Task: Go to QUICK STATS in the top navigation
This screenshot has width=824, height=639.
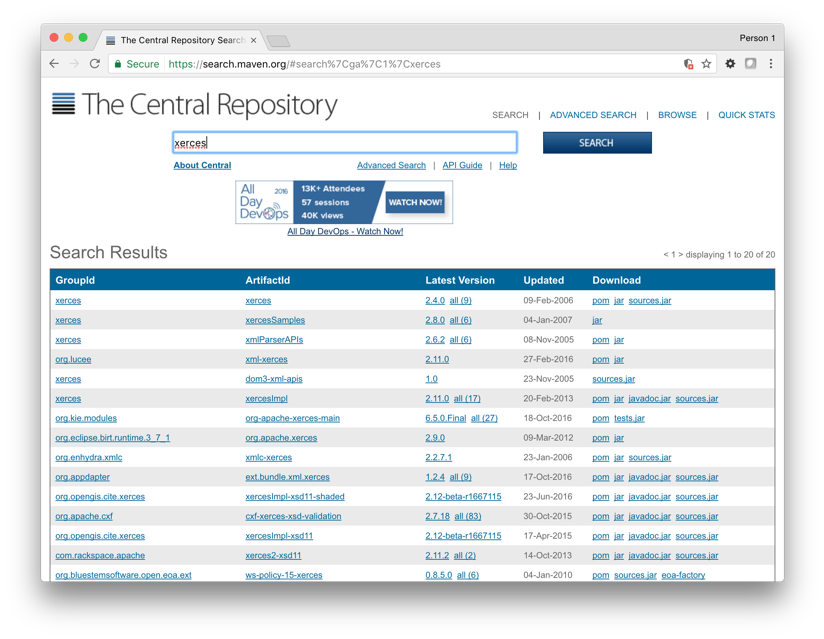Action: pos(746,115)
